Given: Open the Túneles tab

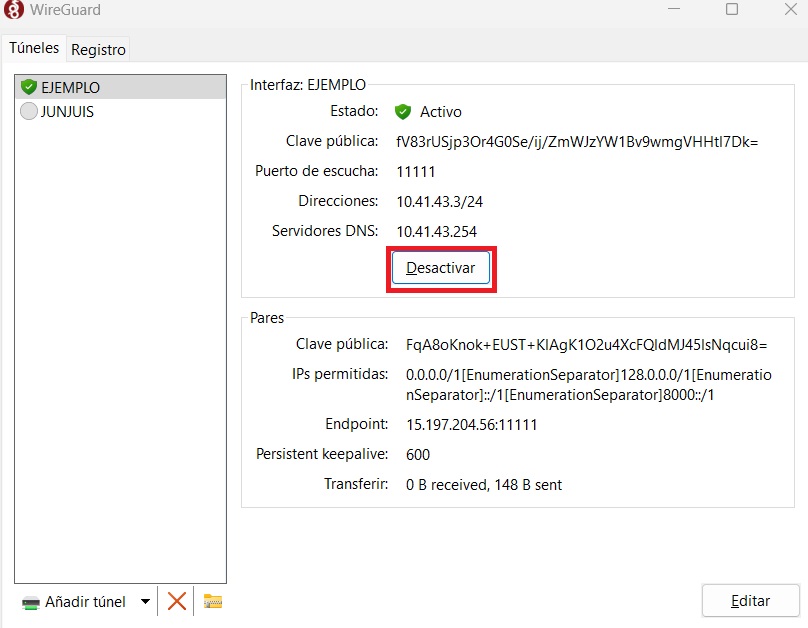Looking at the screenshot, I should coord(35,48).
